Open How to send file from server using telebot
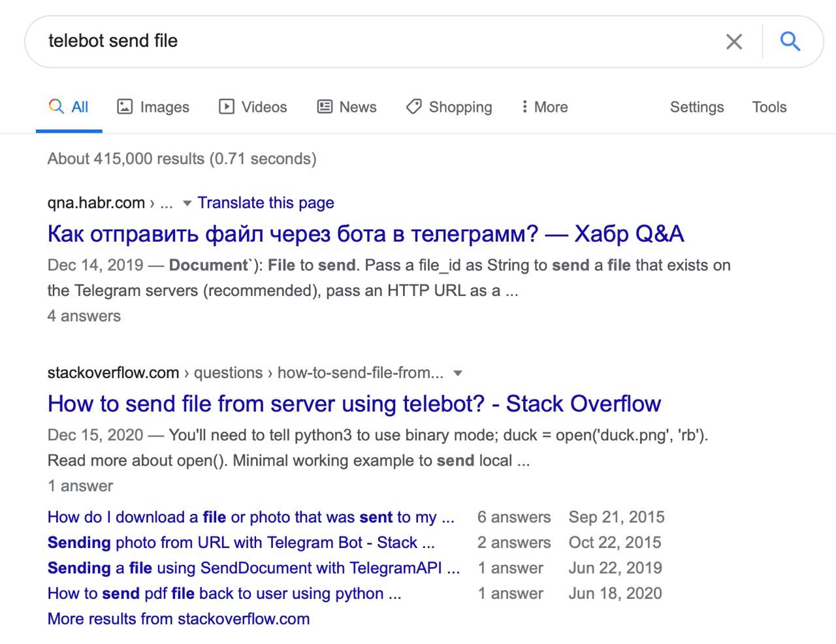 pyautogui.click(x=354, y=404)
